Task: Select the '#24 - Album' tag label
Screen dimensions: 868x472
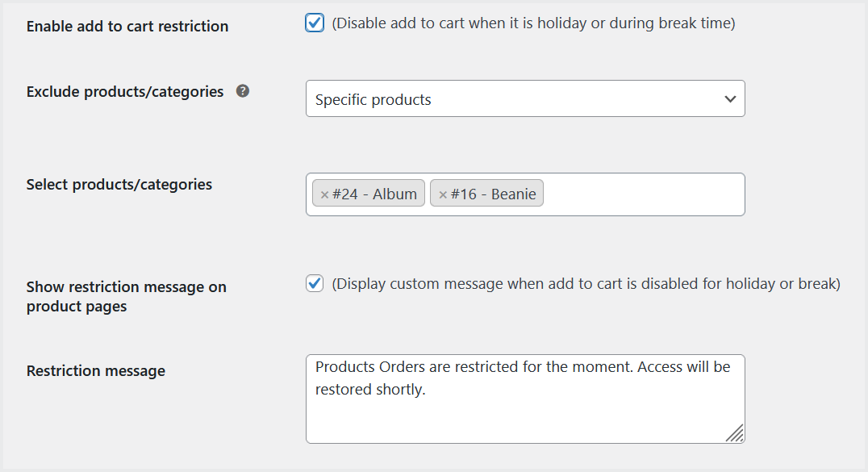Action: tap(374, 194)
